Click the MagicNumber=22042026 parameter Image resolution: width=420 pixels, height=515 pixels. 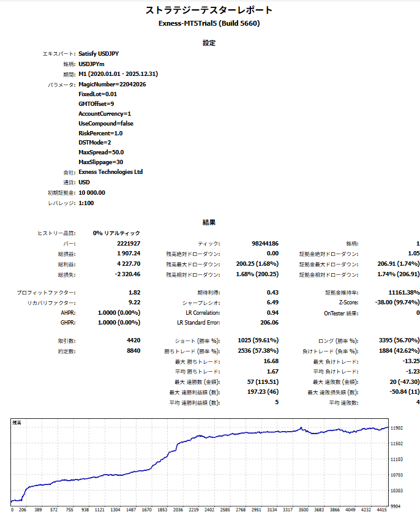[x=112, y=85]
